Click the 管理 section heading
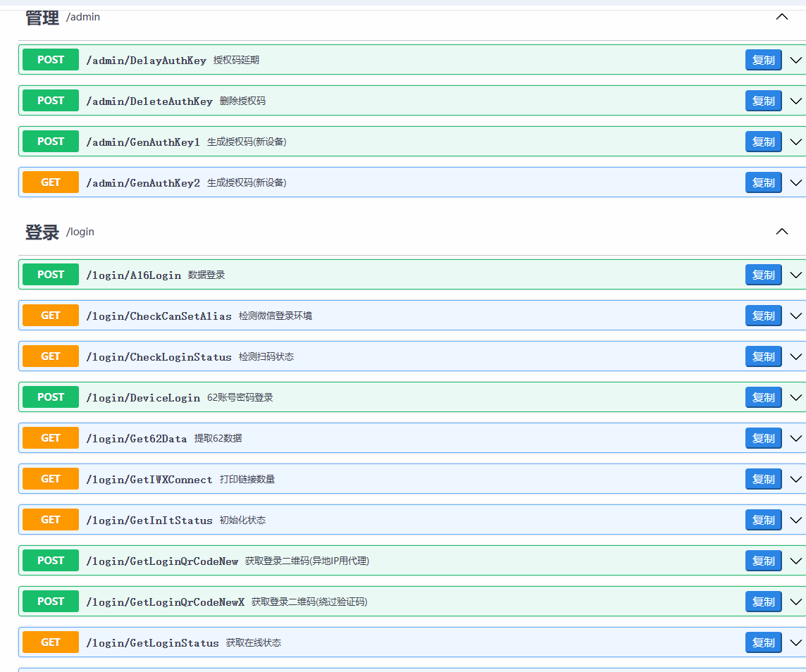Viewport: 806px width, 672px height. (42, 18)
